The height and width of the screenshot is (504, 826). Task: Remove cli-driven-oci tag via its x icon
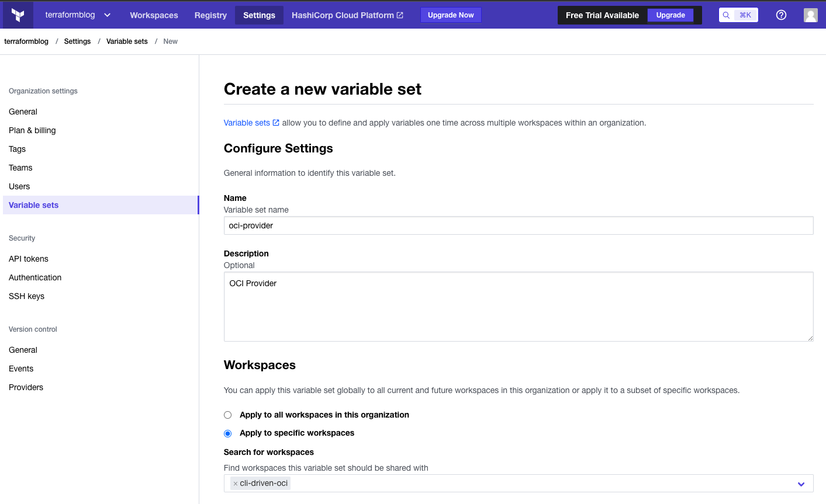click(x=235, y=483)
